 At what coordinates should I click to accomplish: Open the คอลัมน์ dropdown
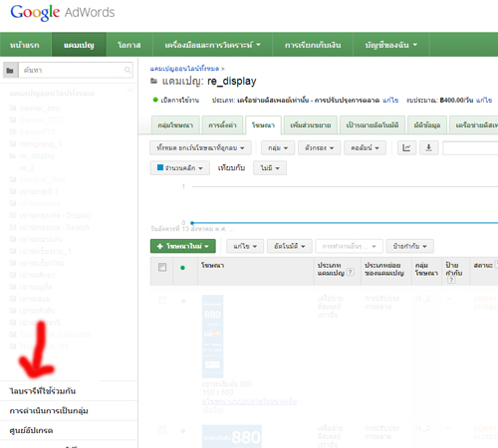[x=365, y=148]
